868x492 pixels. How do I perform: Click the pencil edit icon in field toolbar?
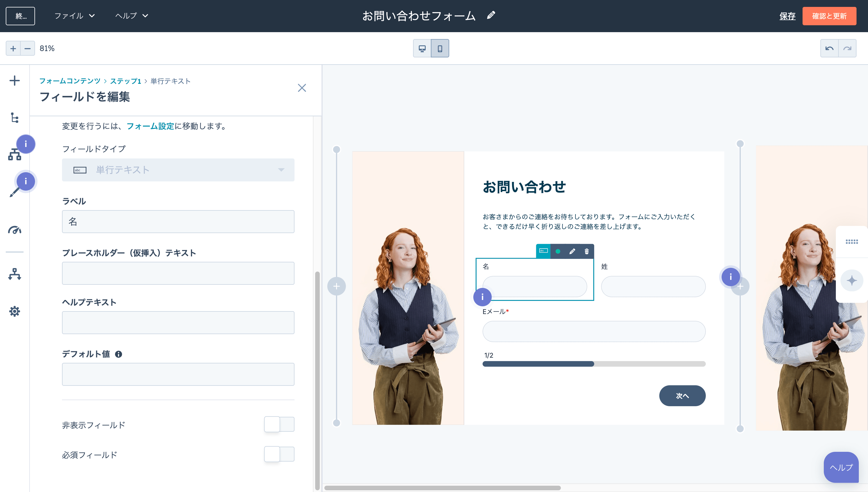[x=572, y=251]
